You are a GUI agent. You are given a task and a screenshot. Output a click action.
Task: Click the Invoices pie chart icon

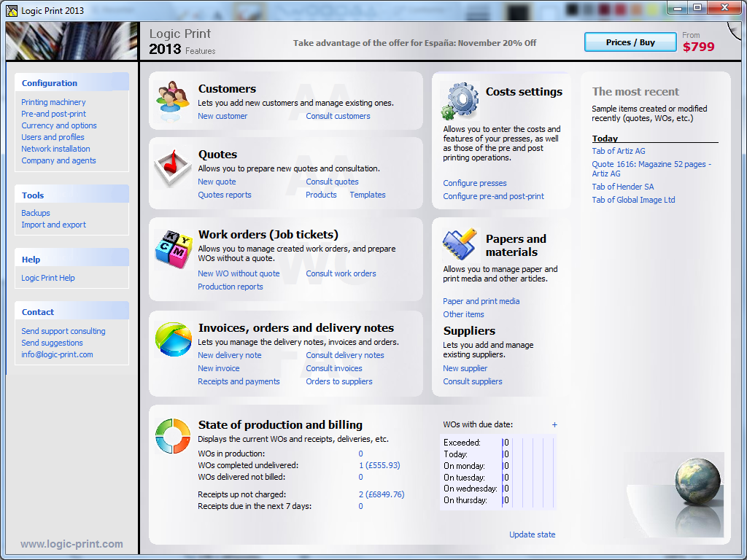(x=173, y=339)
